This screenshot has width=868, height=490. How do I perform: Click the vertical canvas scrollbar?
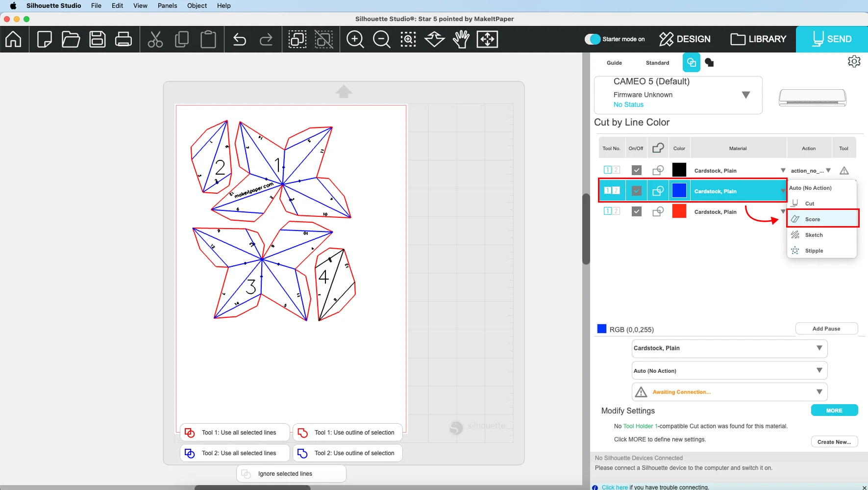point(586,229)
